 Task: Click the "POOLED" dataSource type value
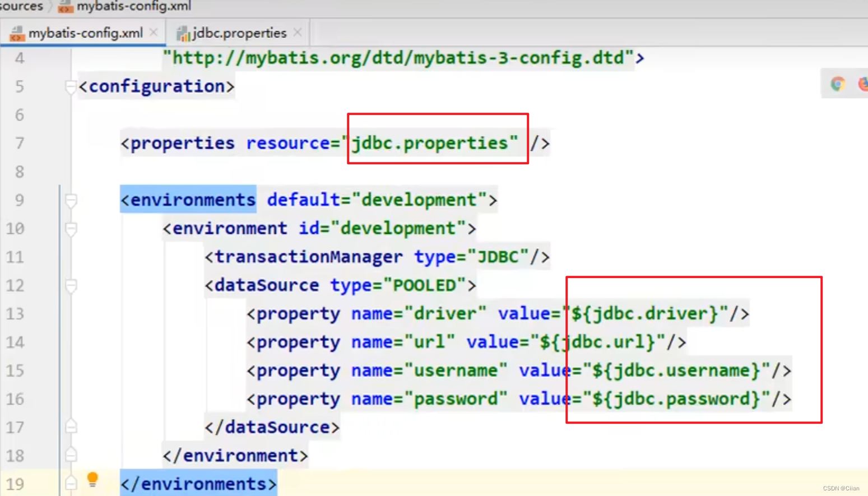point(425,286)
